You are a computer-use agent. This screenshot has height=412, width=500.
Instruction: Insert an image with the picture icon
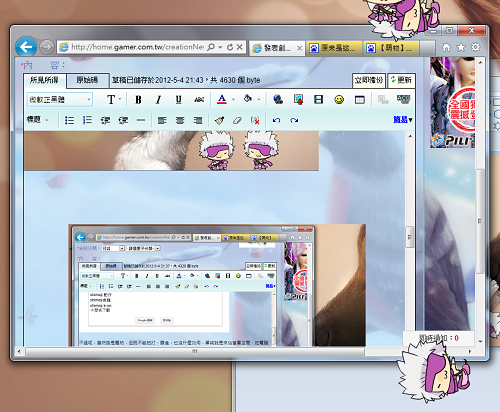click(298, 99)
